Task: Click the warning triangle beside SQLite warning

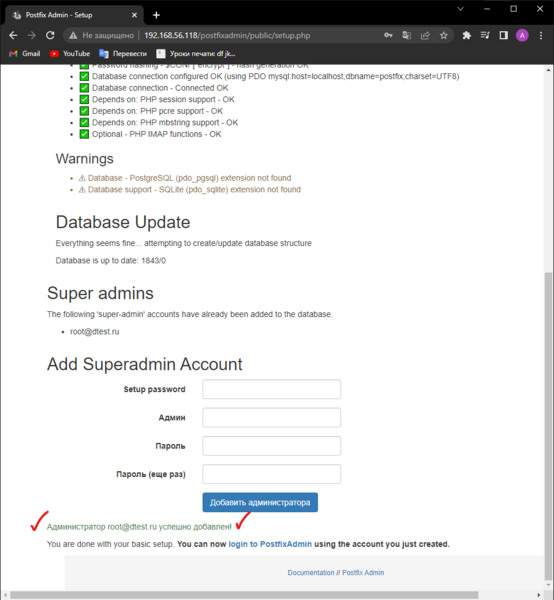Action: [82, 190]
